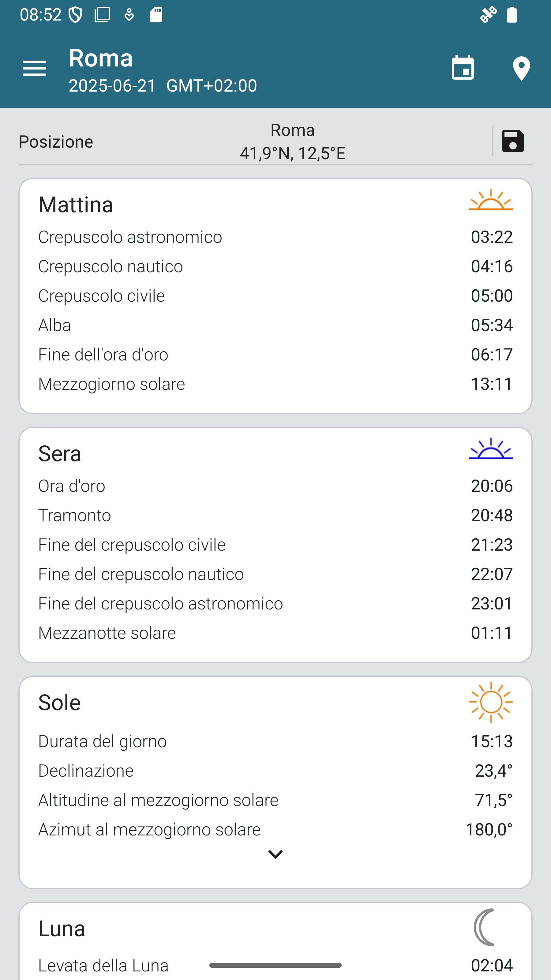Select the Alba 05:34 row
Image resolution: width=551 pixels, height=980 pixels.
click(x=275, y=325)
